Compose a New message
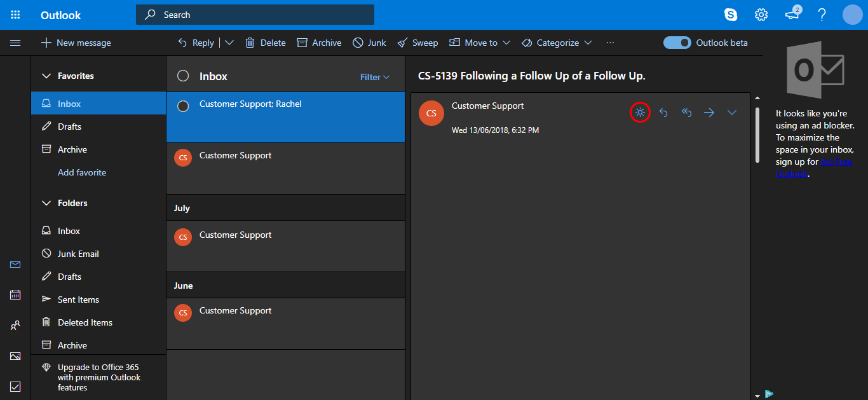This screenshot has width=868, height=400. [76, 43]
